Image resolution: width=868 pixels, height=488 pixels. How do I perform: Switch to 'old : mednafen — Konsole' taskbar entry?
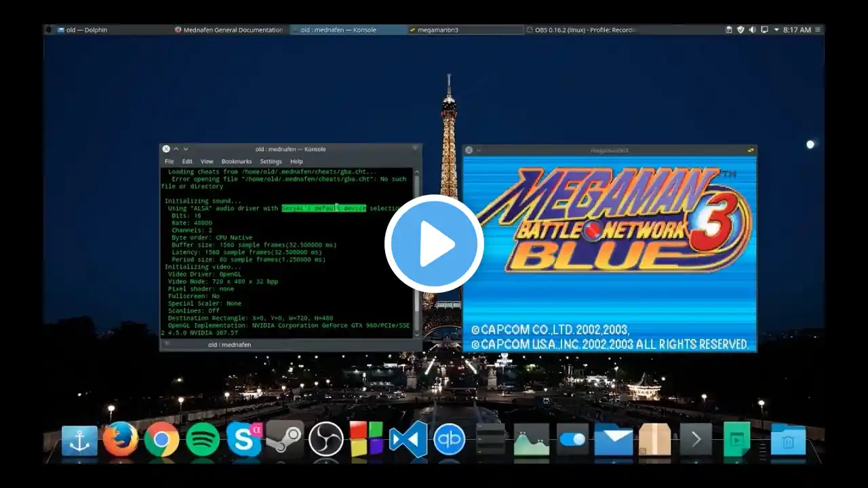pos(349,30)
